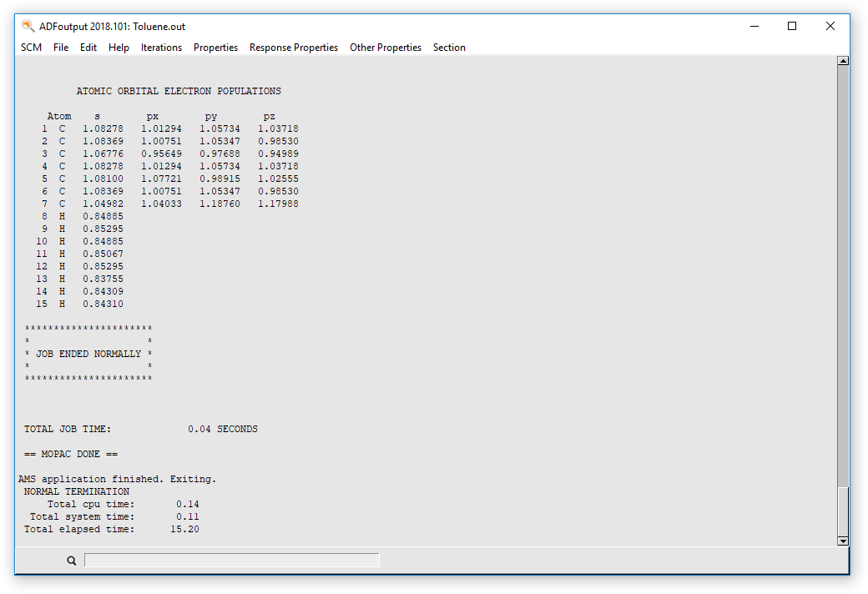Close the Toluene.out output window
This screenshot has height=594, width=868.
[x=830, y=26]
